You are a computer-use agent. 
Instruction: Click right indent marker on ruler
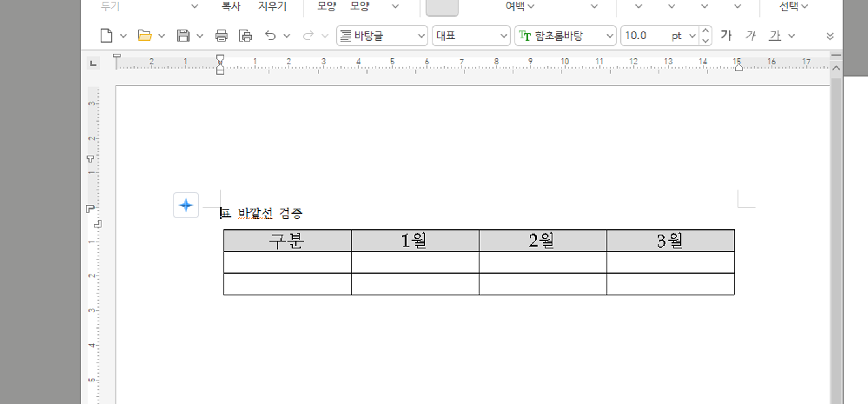[x=738, y=68]
